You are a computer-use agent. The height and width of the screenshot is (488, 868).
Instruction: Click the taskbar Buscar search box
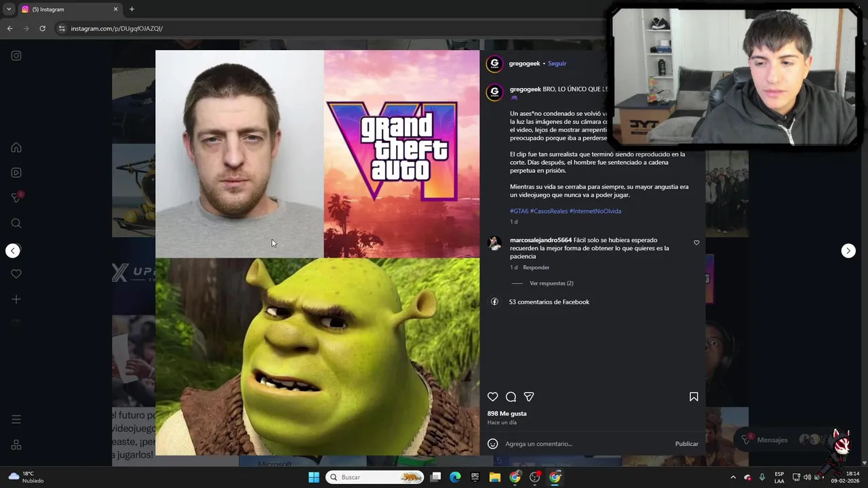pos(374,477)
